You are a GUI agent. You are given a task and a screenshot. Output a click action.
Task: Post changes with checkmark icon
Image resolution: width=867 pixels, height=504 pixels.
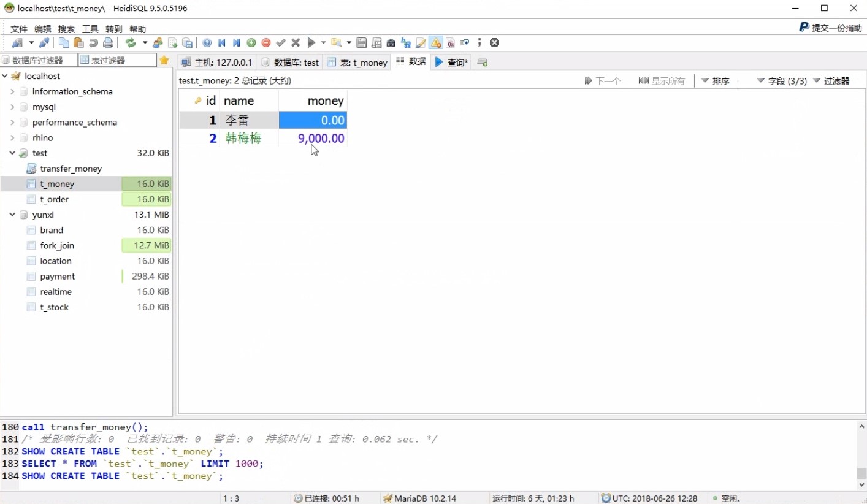(281, 43)
